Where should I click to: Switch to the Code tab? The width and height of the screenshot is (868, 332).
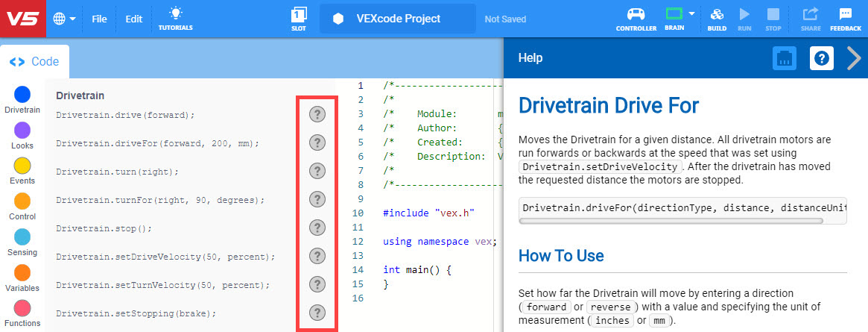35,62
